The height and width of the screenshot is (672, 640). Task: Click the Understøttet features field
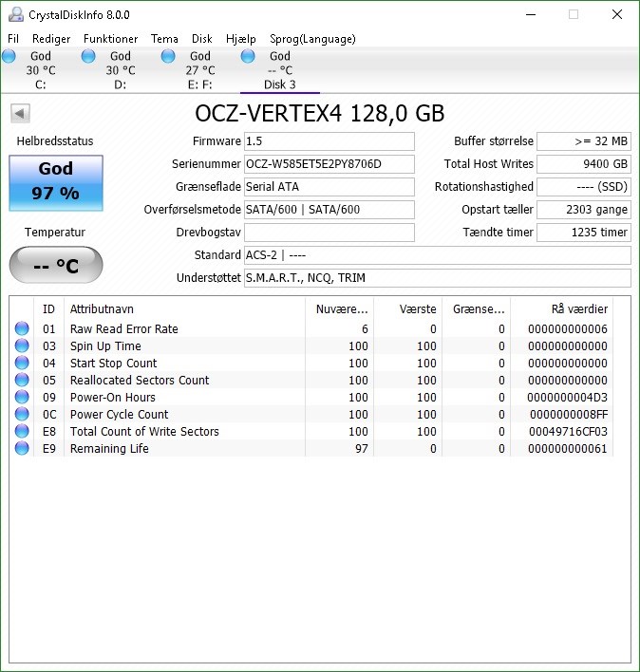pyautogui.click(x=438, y=278)
